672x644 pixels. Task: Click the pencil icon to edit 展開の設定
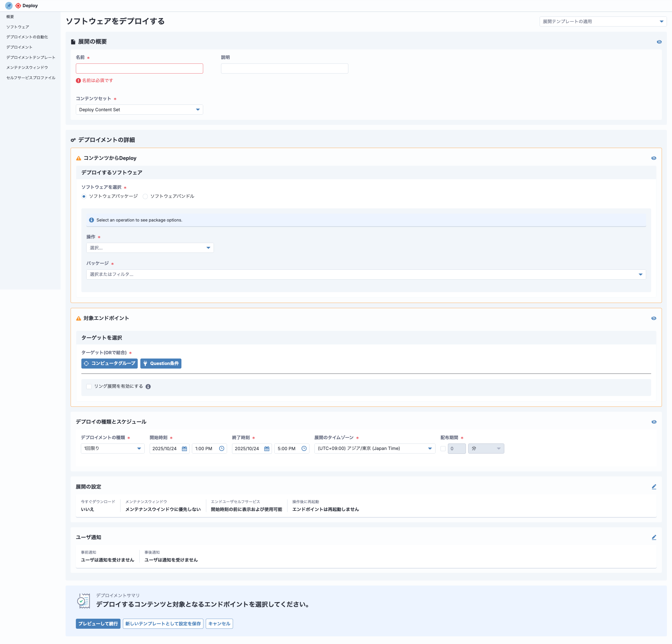pyautogui.click(x=655, y=487)
